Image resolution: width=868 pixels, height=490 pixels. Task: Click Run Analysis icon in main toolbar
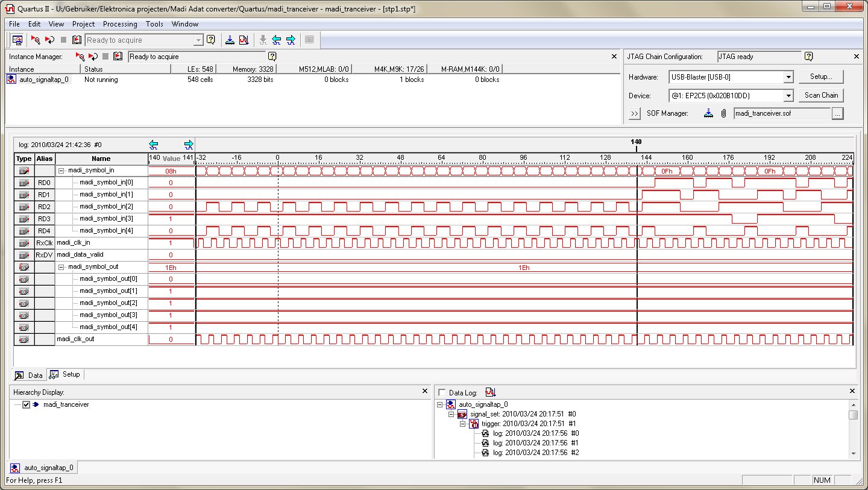tap(36, 40)
